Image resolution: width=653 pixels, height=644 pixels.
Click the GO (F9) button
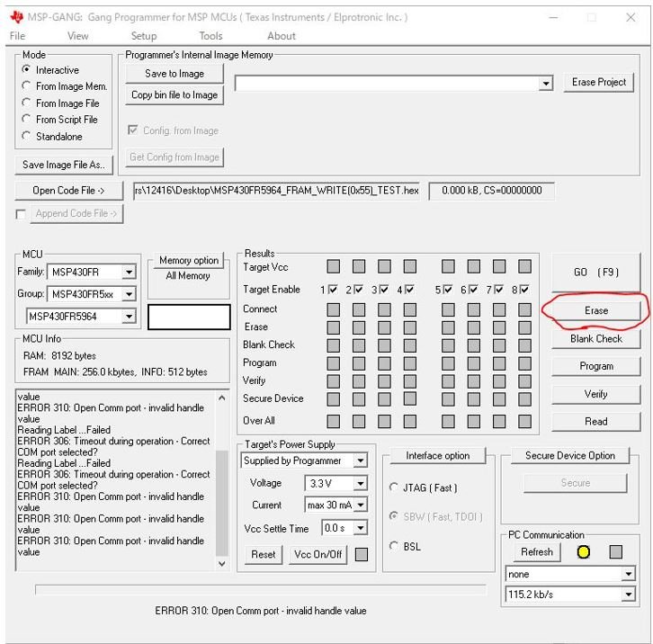596,272
